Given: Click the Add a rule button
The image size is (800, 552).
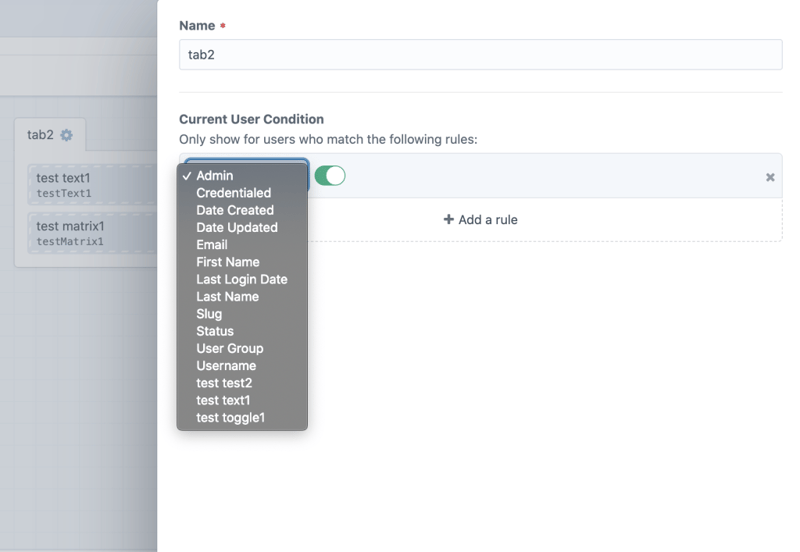Looking at the screenshot, I should coord(480,220).
